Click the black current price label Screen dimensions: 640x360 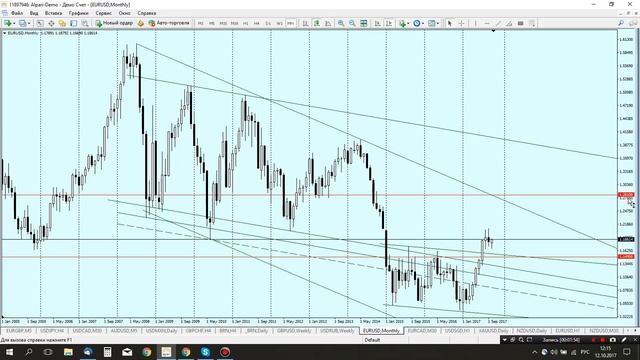(x=626, y=239)
